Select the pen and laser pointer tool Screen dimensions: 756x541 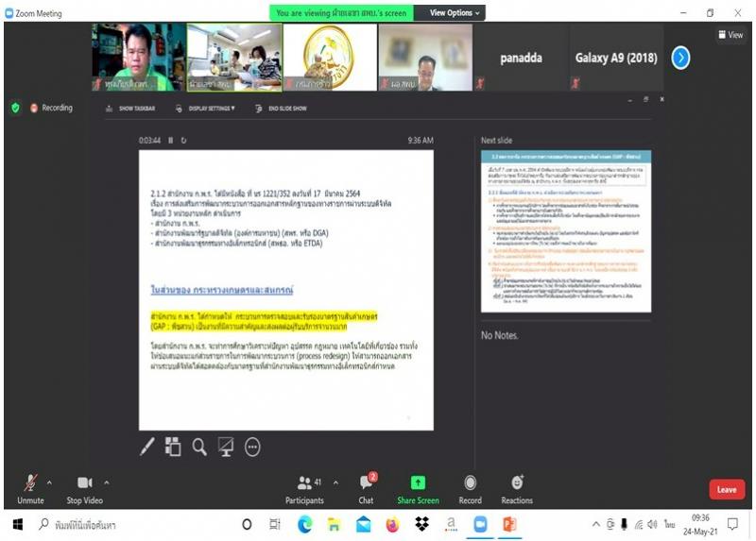pyautogui.click(x=147, y=447)
